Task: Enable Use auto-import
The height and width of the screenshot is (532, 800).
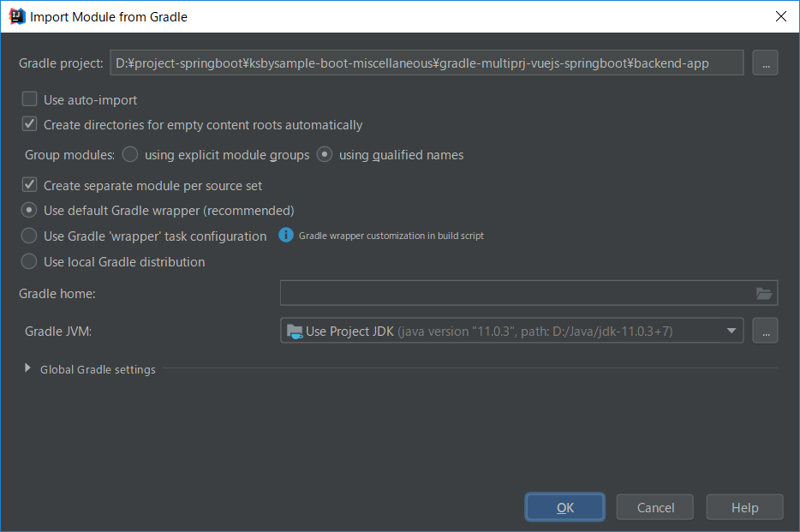Action: pyautogui.click(x=29, y=99)
